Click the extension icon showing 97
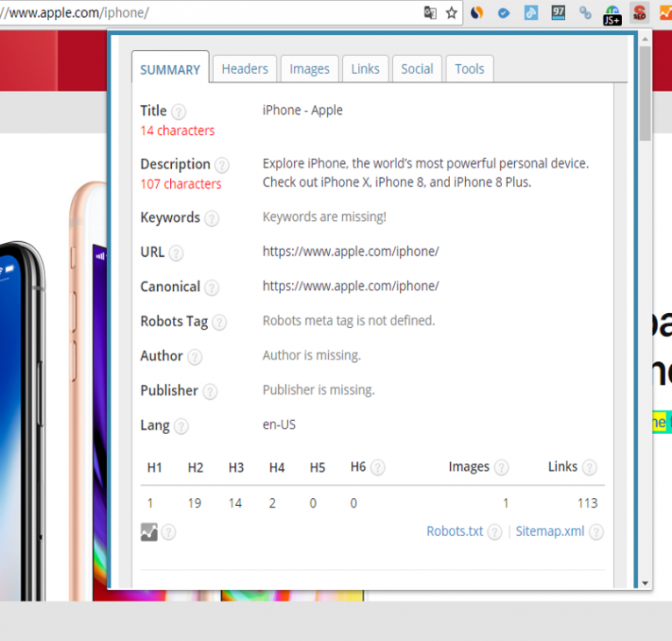The width and height of the screenshot is (672, 641). point(559,12)
